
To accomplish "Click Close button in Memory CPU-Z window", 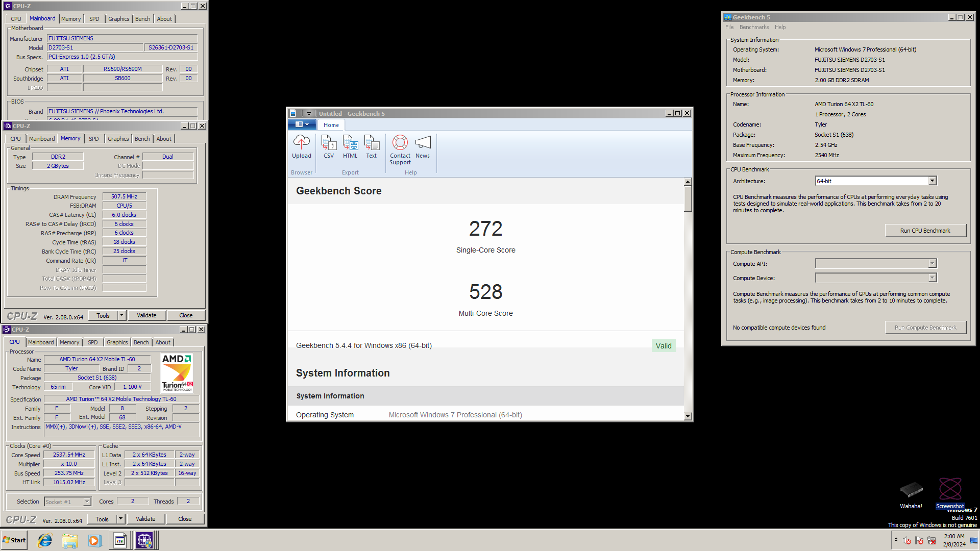I will [186, 315].
